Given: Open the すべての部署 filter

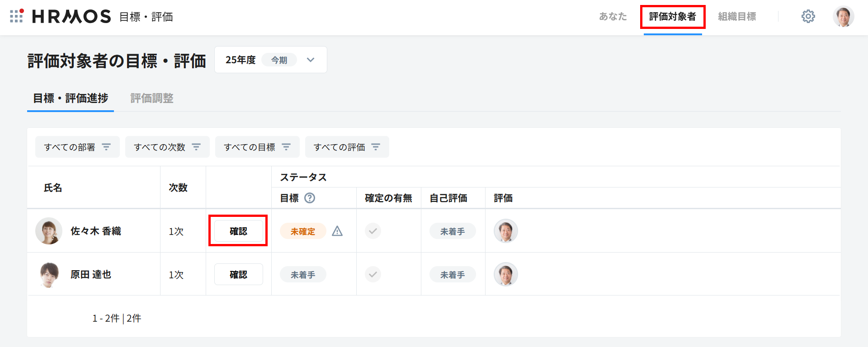Looking at the screenshot, I should click(x=77, y=147).
